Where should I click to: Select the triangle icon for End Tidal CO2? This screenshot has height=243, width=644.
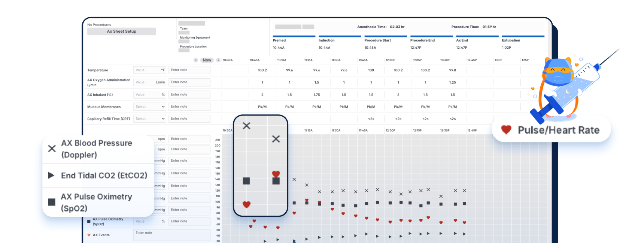click(51, 175)
